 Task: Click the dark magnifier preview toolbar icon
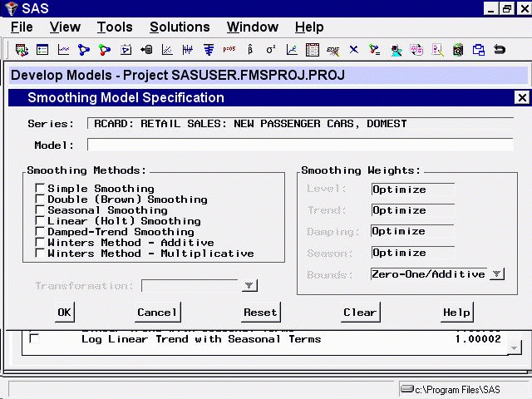tap(458, 50)
